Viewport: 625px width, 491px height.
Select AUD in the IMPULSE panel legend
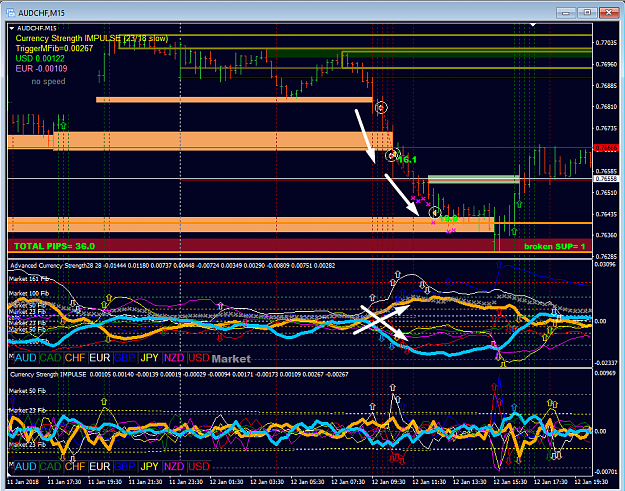26,466
